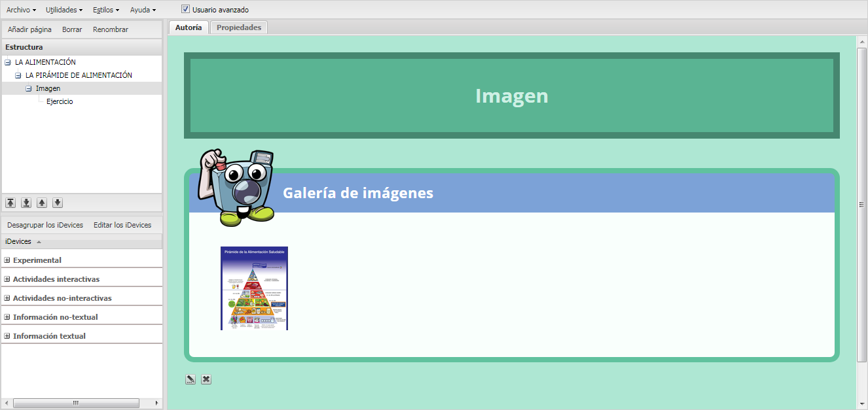Image resolution: width=868 pixels, height=410 pixels.
Task: Click the vertical scrollbar in the authoring pane
Action: pyautogui.click(x=861, y=204)
